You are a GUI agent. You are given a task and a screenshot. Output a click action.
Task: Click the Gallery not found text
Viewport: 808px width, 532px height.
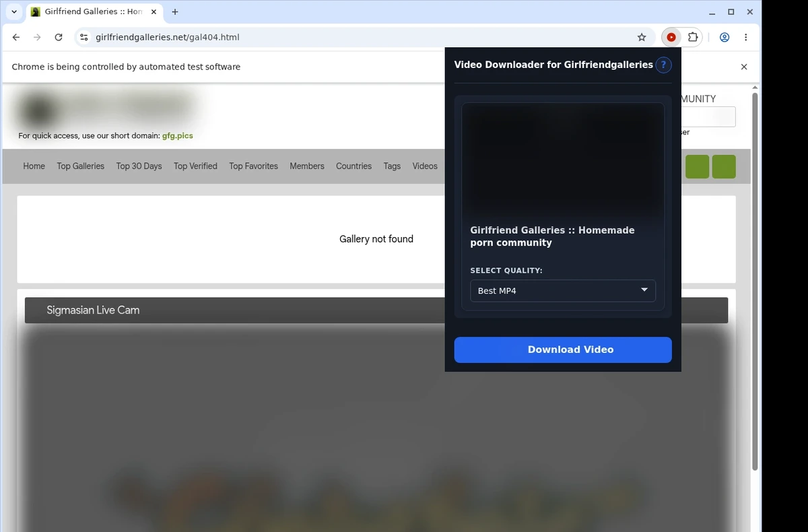coord(376,239)
